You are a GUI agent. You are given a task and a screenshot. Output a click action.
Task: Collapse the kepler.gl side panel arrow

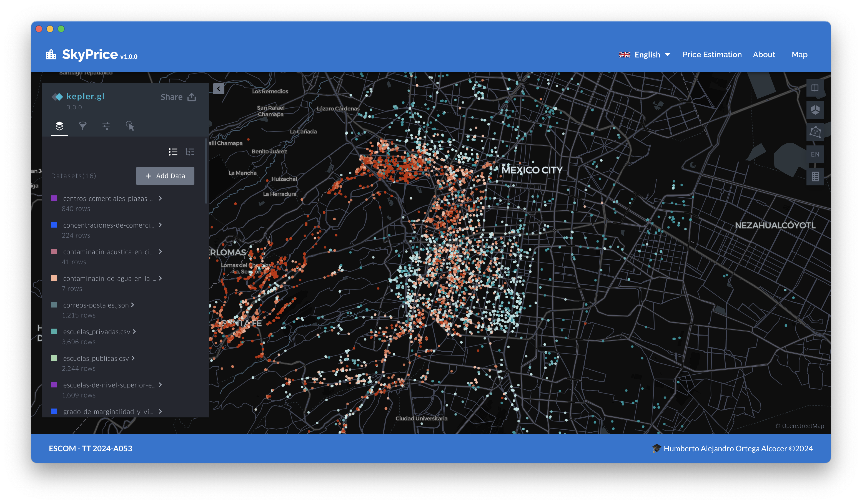pyautogui.click(x=219, y=89)
